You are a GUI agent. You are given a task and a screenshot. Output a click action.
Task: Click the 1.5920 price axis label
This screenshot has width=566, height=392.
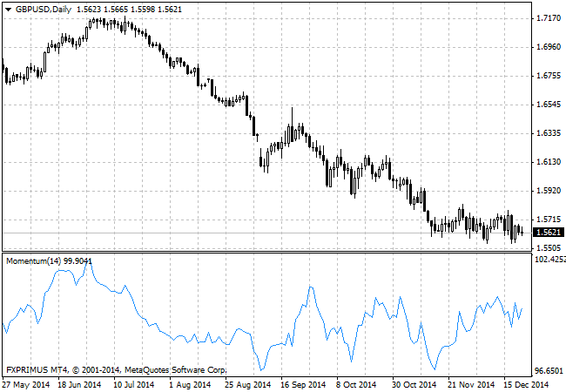(549, 191)
